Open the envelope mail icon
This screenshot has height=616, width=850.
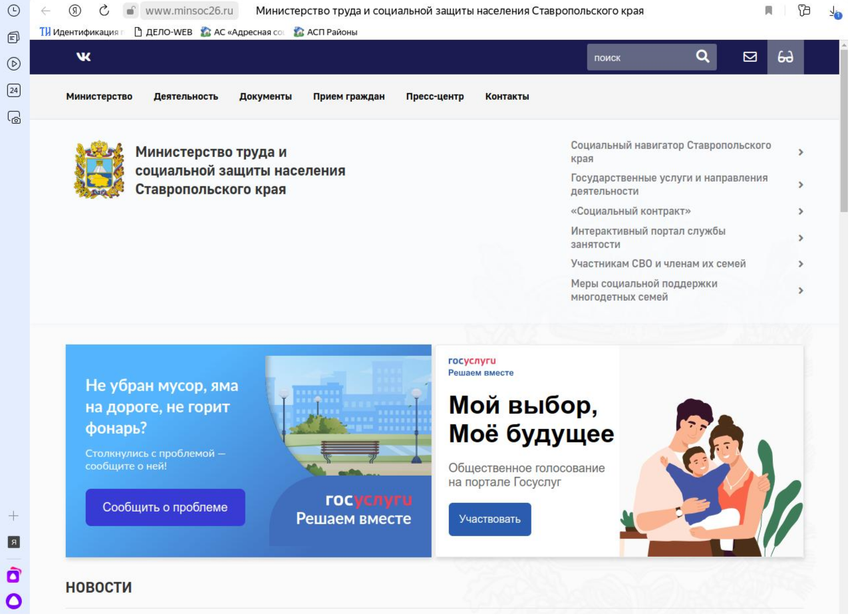click(x=749, y=58)
